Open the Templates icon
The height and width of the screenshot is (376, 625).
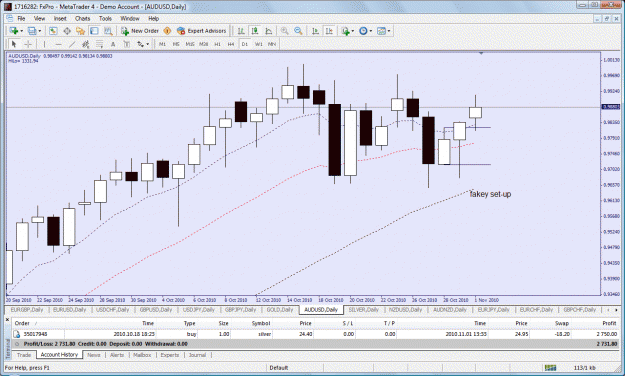381,31
